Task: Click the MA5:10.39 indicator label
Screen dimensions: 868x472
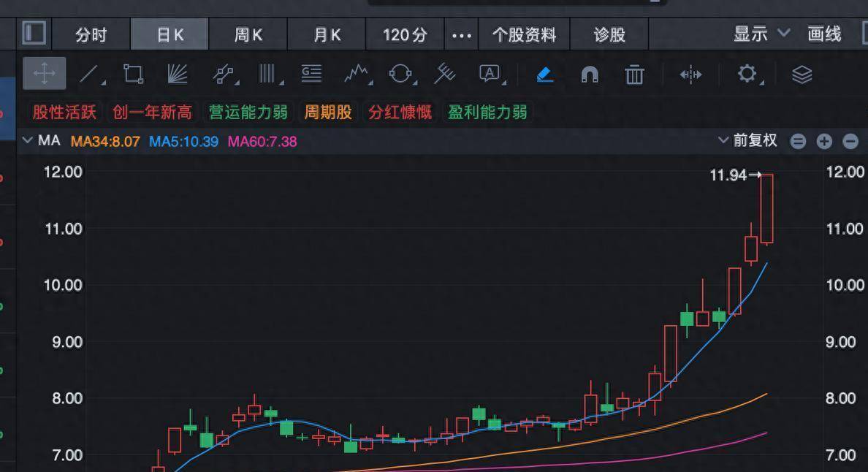Action: tap(184, 142)
